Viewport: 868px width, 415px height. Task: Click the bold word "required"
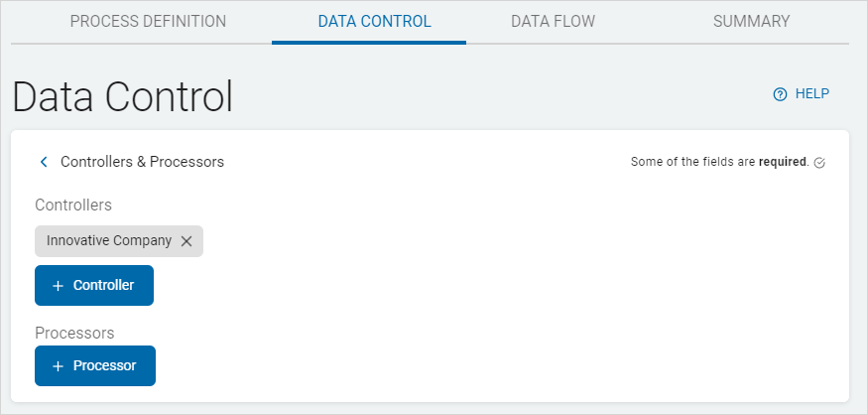783,162
